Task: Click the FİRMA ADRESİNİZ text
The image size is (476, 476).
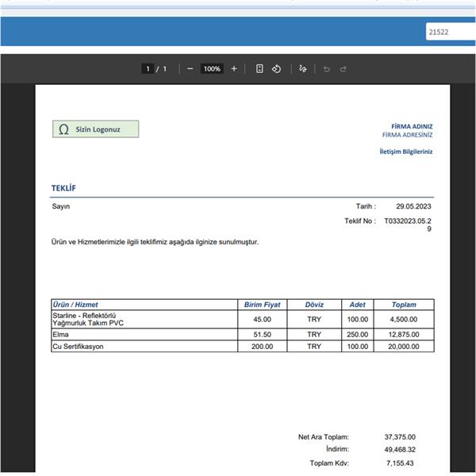Action: (x=407, y=135)
